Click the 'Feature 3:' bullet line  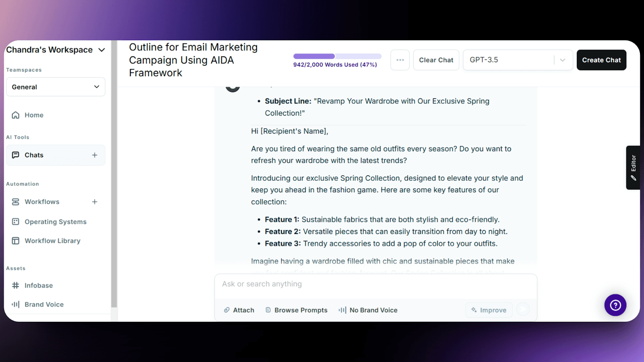[x=381, y=244]
